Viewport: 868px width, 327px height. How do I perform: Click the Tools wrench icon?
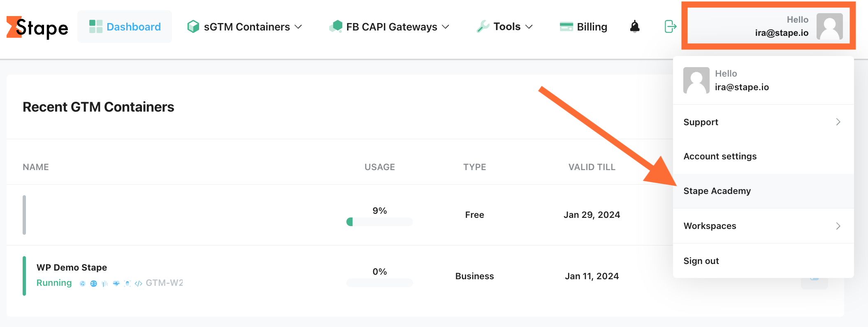[483, 26]
